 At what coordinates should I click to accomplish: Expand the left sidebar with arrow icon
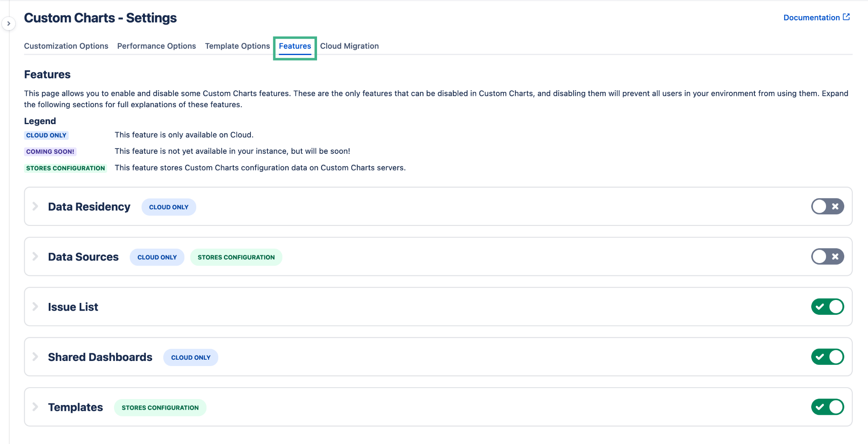click(x=8, y=24)
